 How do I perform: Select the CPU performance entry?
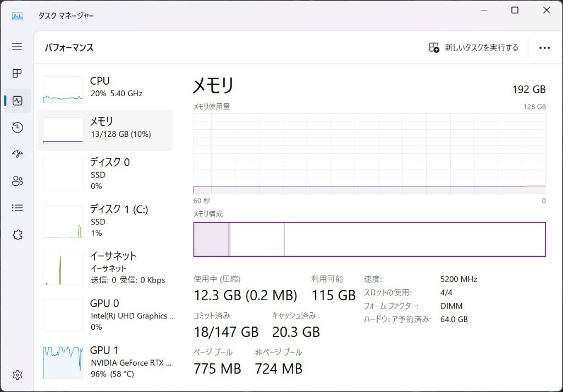104,88
